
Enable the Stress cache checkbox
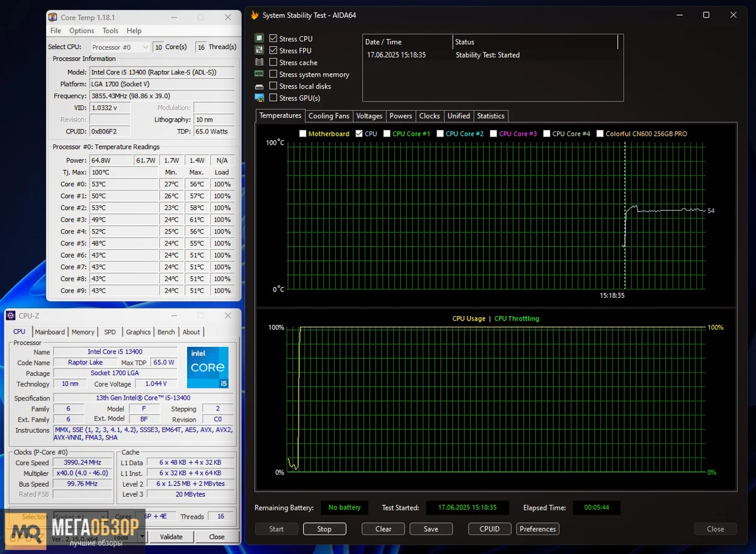pyautogui.click(x=273, y=62)
